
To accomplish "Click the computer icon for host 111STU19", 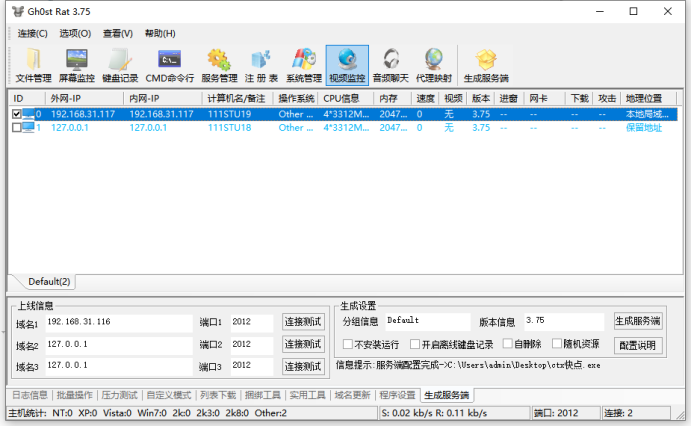I will point(28,114).
